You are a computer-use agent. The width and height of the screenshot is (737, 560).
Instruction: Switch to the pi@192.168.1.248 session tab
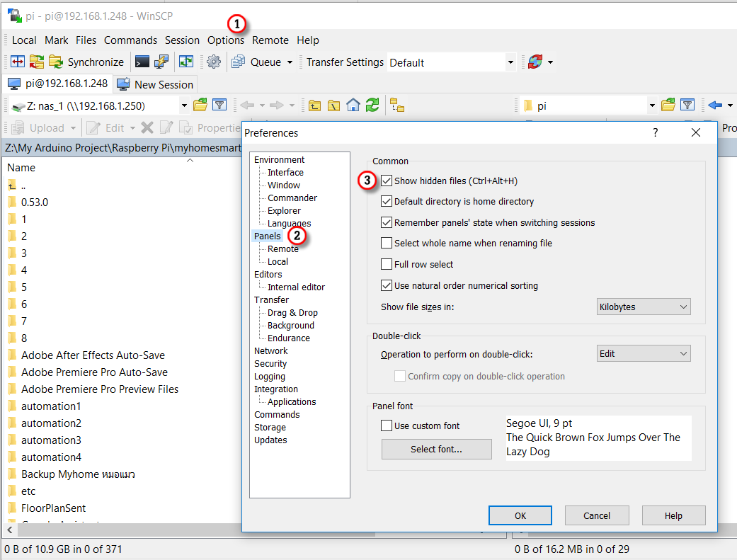point(58,84)
